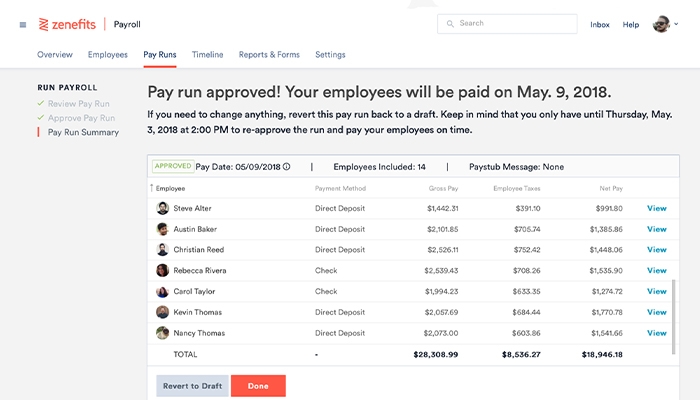700x400 pixels.
Task: Click Kevin Thomas's avatar
Action: (x=162, y=312)
